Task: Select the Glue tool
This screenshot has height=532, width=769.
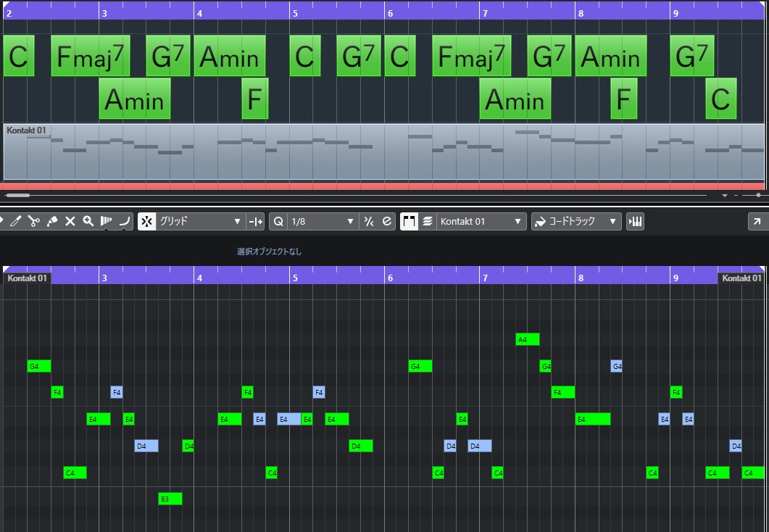Action: click(x=52, y=221)
